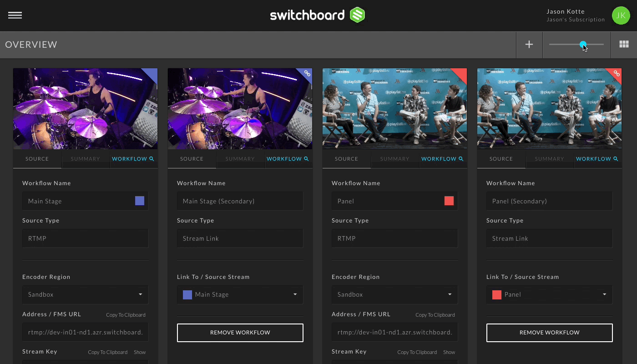Expand Encoder Region dropdown in Main Stage card
This screenshot has width=637, height=364.
[86, 294]
